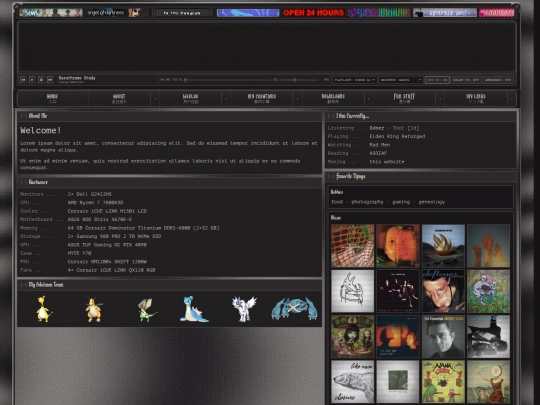Go to the Home nav item
Image resolution: width=540 pixels, height=405 pixels.
tap(52, 98)
